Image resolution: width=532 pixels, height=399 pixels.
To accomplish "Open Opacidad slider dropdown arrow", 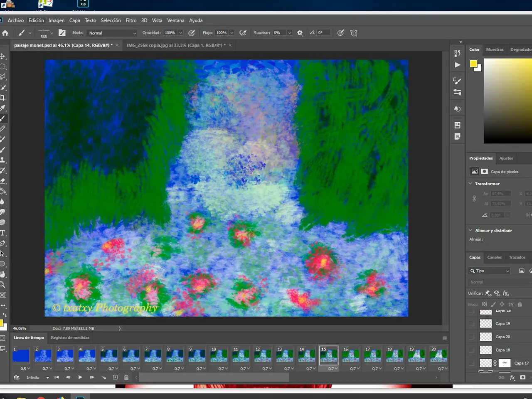I will tap(181, 33).
